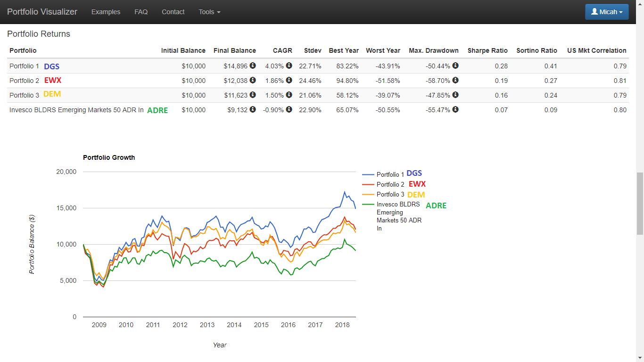Screen dimensions: 644x362
Task: Click the Initial Balance column header
Action: (x=183, y=50)
